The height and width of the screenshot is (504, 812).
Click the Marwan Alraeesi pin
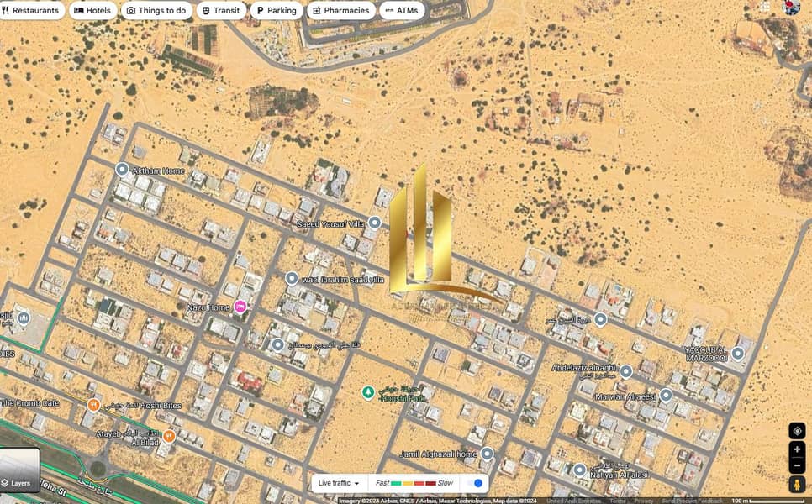point(666,396)
